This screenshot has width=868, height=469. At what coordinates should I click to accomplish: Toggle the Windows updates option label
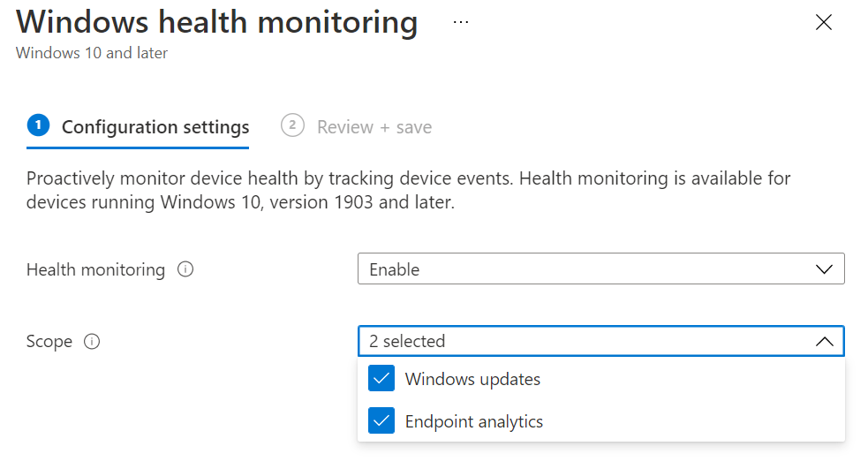[x=472, y=380]
